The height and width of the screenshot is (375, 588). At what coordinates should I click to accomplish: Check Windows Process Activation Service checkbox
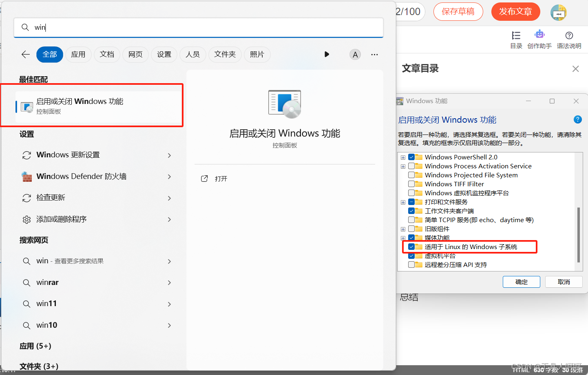(411, 166)
